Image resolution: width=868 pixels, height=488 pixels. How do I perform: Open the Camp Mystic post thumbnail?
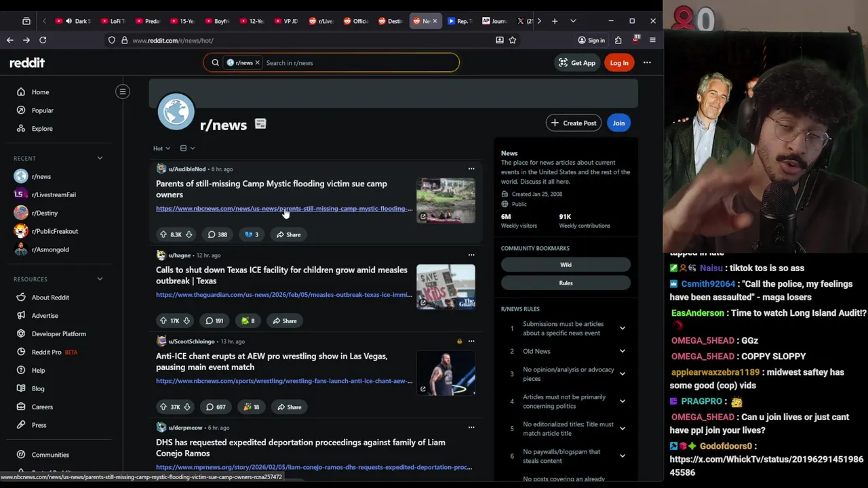point(446,200)
